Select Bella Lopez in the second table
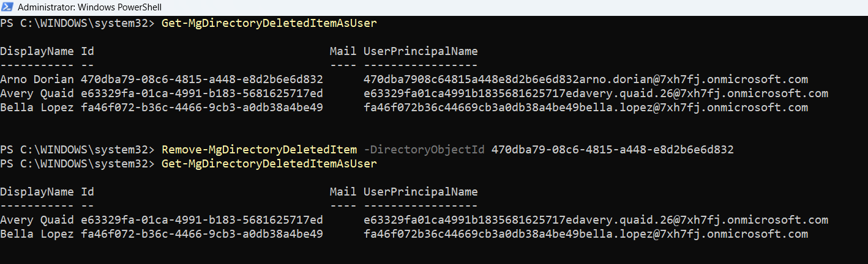868x264 pixels. coord(37,234)
